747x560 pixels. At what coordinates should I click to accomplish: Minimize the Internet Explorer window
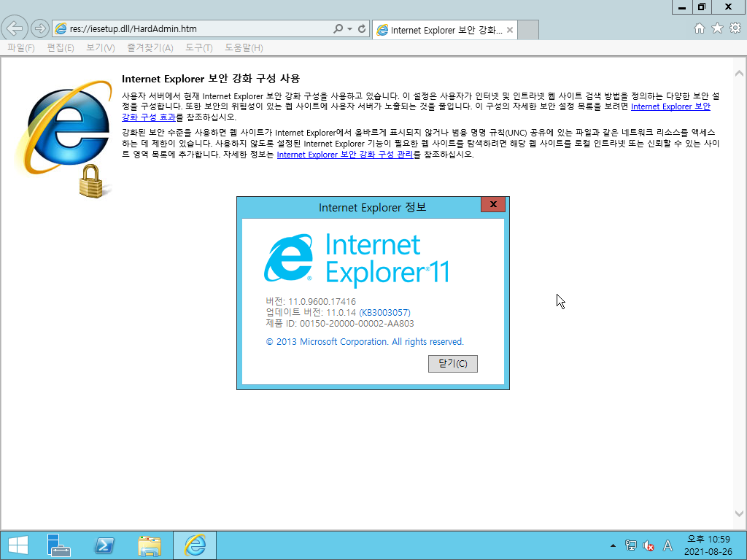[682, 7]
